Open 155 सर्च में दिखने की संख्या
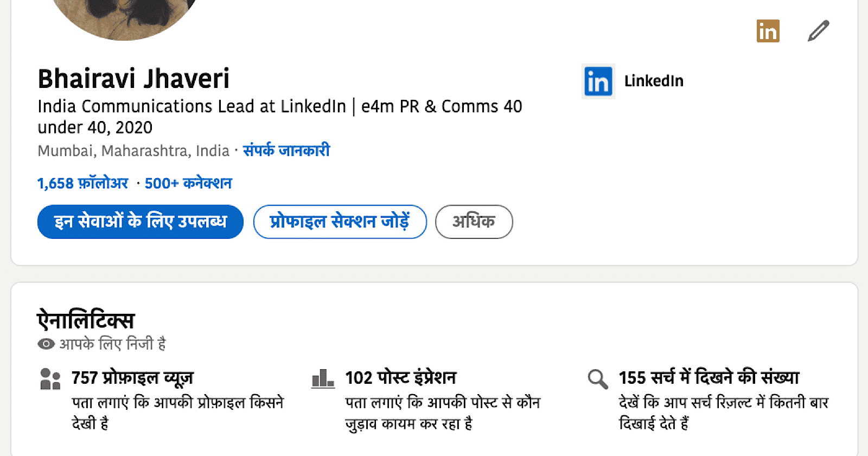The height and width of the screenshot is (456, 868). click(x=709, y=378)
